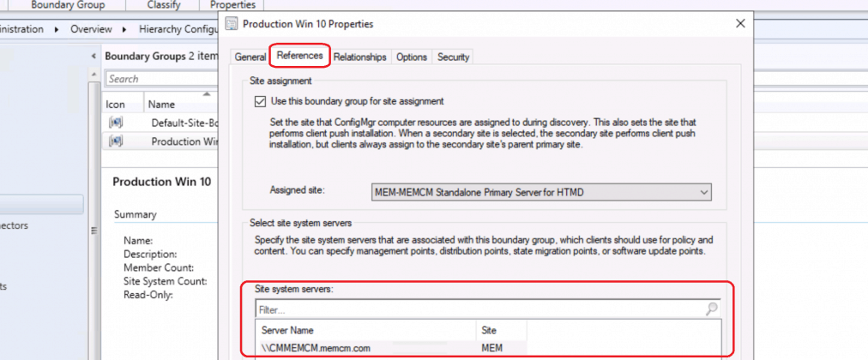Click the Default-Site boundary group icon

(x=117, y=123)
